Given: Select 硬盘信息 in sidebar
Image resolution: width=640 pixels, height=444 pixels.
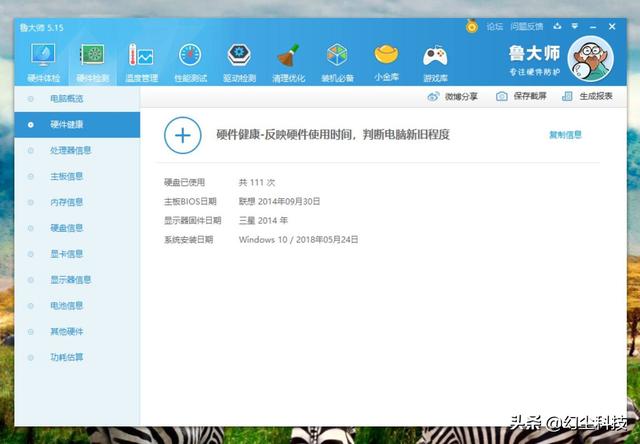Looking at the screenshot, I should click(x=77, y=228).
